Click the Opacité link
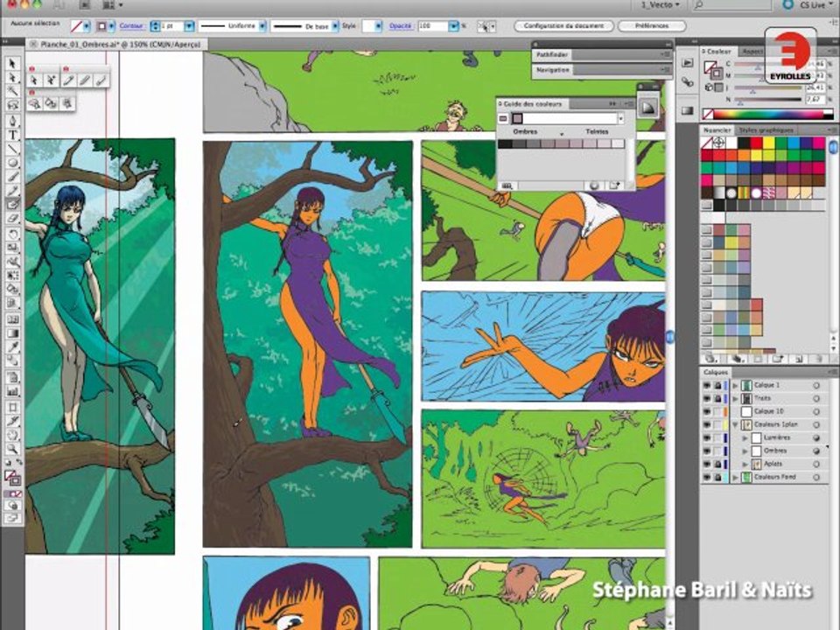 pyautogui.click(x=400, y=25)
